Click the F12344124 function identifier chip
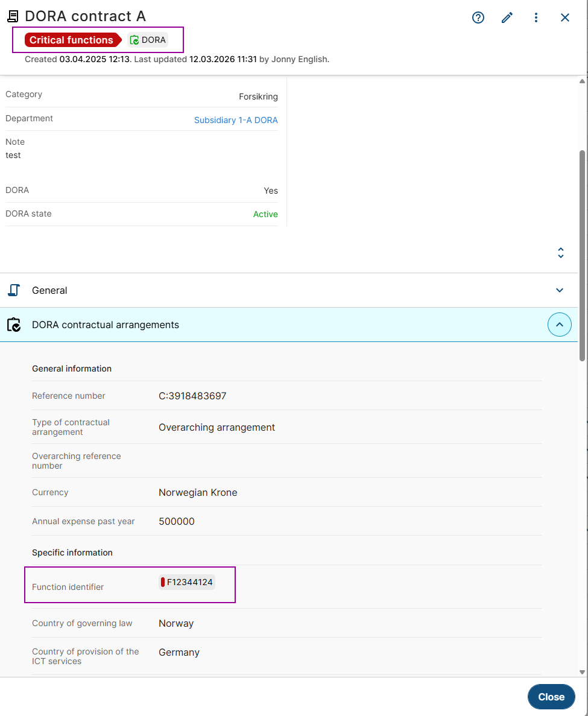Image resolution: width=588 pixels, height=716 pixels. click(187, 582)
